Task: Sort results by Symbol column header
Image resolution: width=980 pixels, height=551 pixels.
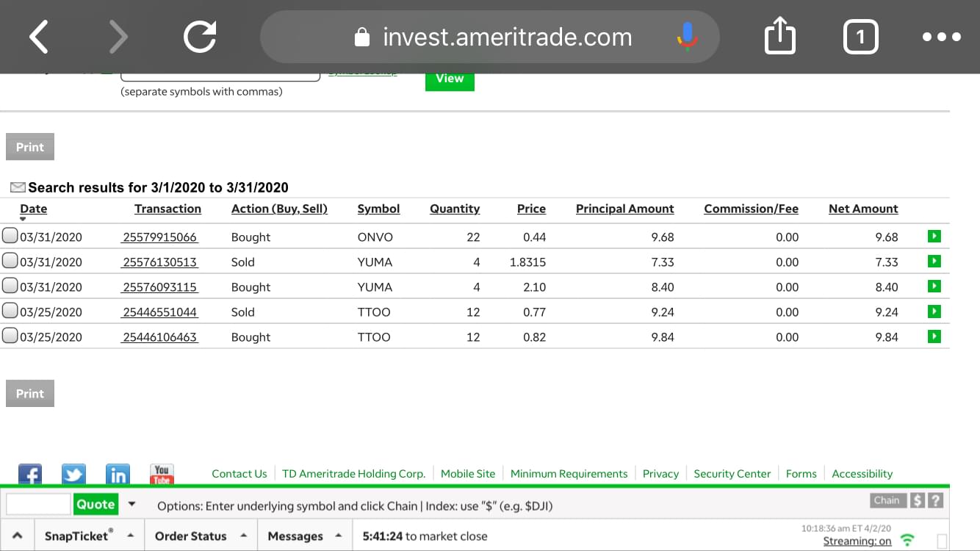Action: click(x=378, y=209)
